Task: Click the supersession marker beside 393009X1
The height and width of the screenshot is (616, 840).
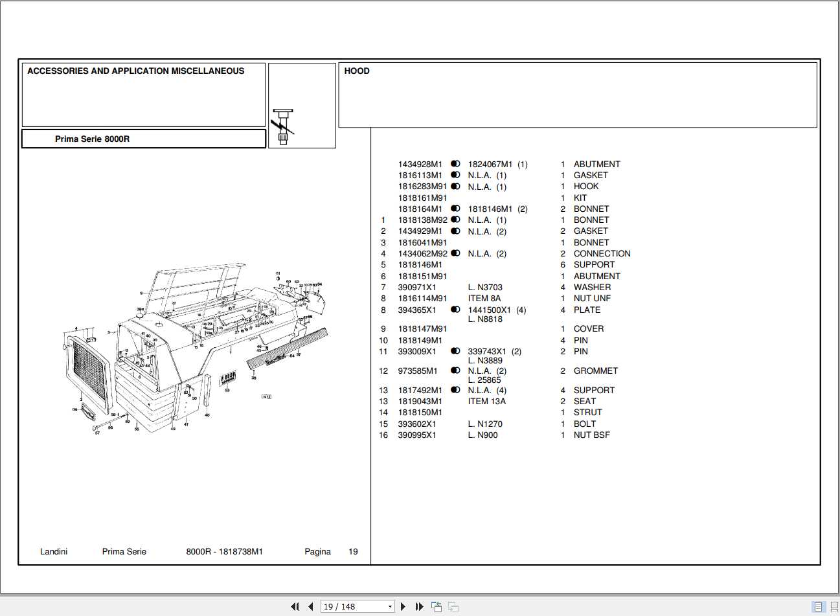Action: click(455, 351)
